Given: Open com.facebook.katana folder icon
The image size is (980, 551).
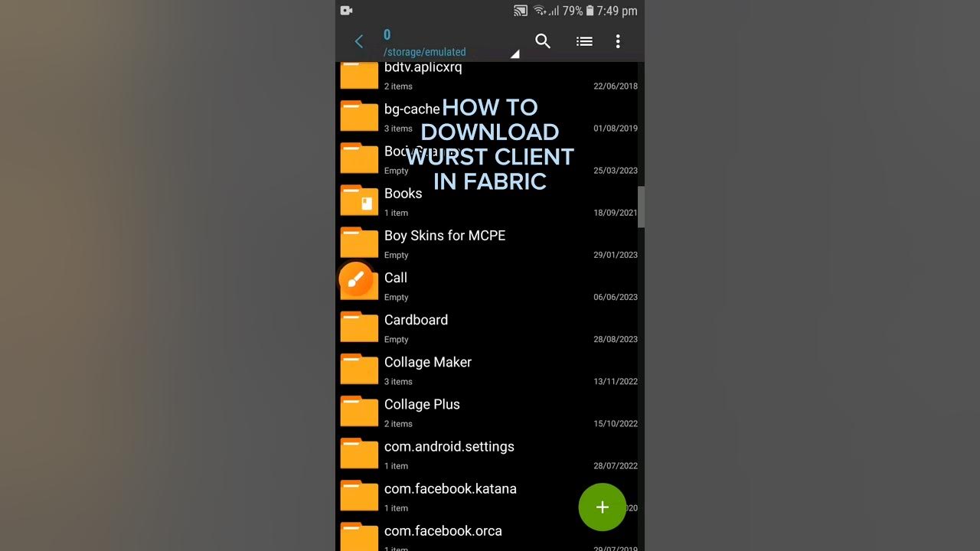Looking at the screenshot, I should pyautogui.click(x=359, y=494).
